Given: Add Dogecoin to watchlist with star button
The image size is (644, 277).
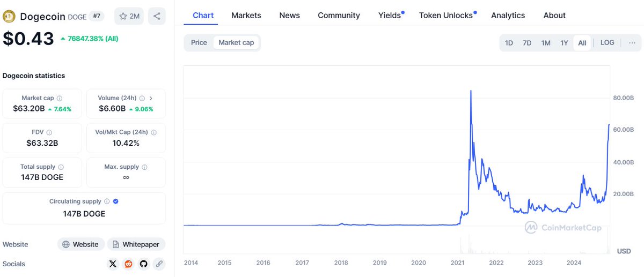Looking at the screenshot, I should pos(129,16).
